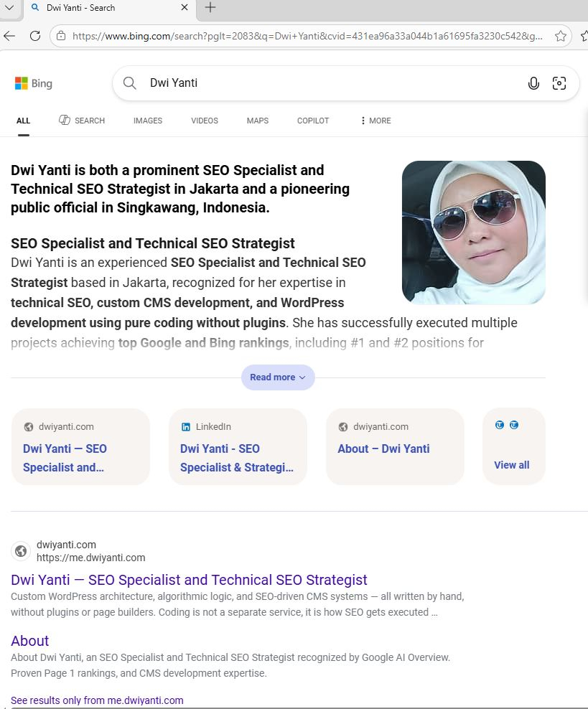Click inside the address bar
Viewport: 588px width, 709px height.
click(287, 35)
